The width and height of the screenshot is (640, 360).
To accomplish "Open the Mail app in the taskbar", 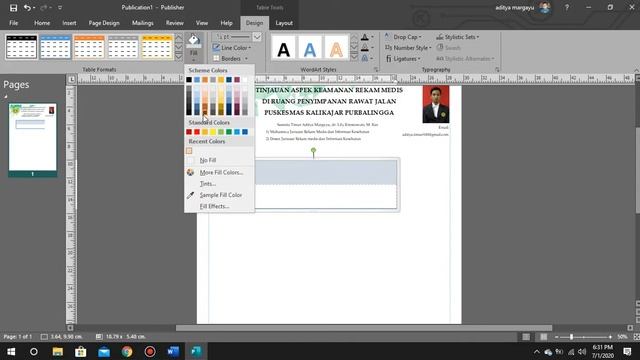I will pos(104,351).
